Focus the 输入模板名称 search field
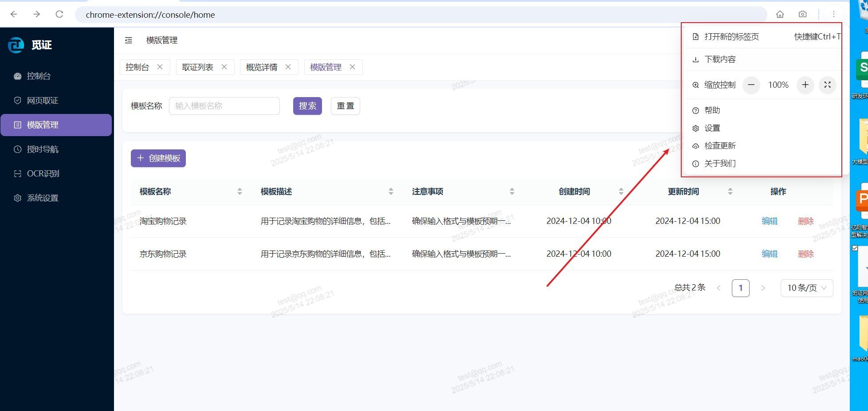This screenshot has height=411, width=868. (224, 106)
